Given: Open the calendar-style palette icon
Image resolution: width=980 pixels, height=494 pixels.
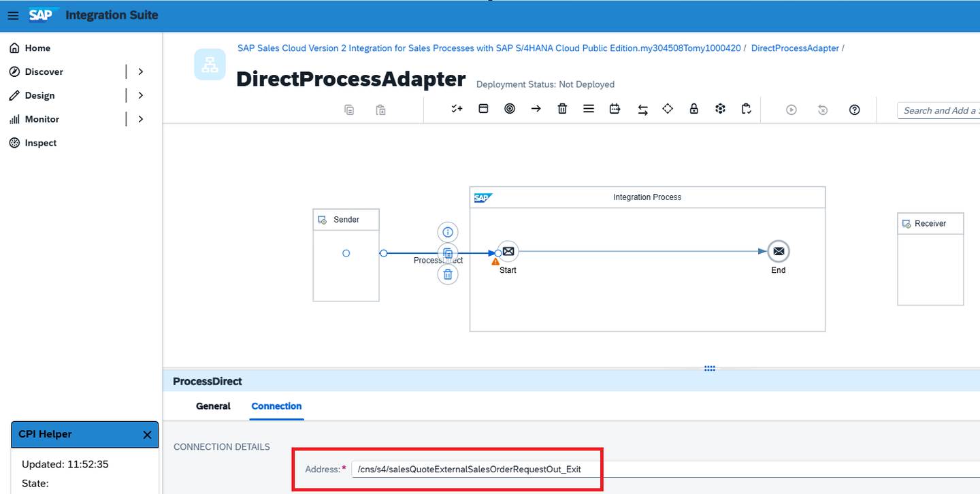Looking at the screenshot, I should (x=615, y=109).
